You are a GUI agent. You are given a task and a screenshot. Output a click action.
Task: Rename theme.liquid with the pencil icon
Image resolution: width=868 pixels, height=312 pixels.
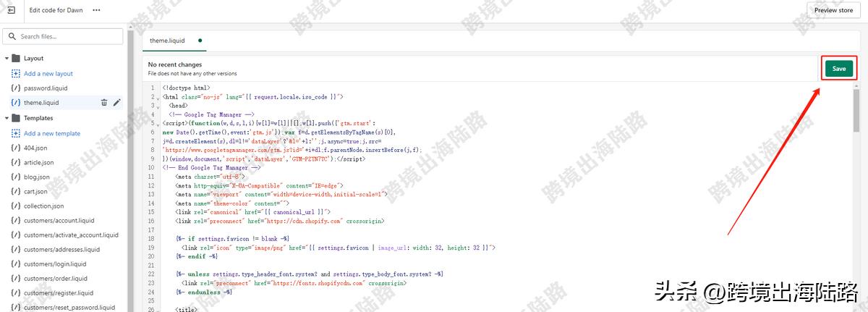(x=117, y=103)
